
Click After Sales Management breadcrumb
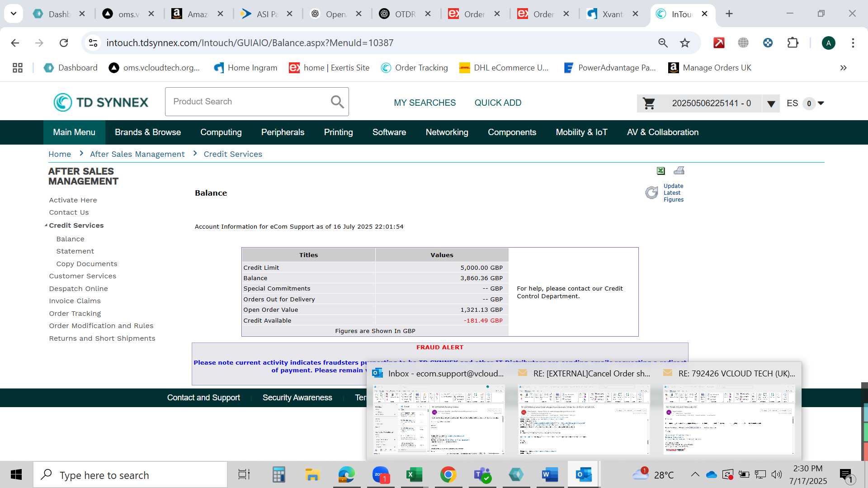(x=137, y=154)
